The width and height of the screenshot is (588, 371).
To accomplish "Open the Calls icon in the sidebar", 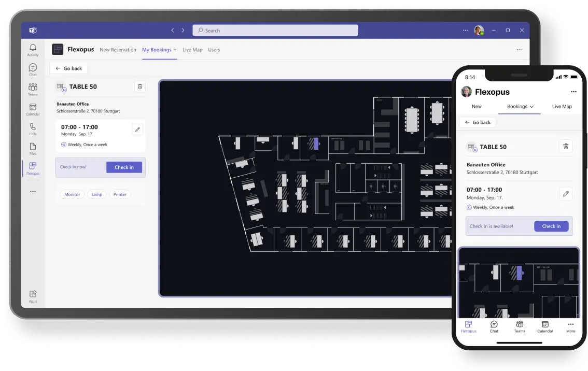I will click(x=33, y=127).
